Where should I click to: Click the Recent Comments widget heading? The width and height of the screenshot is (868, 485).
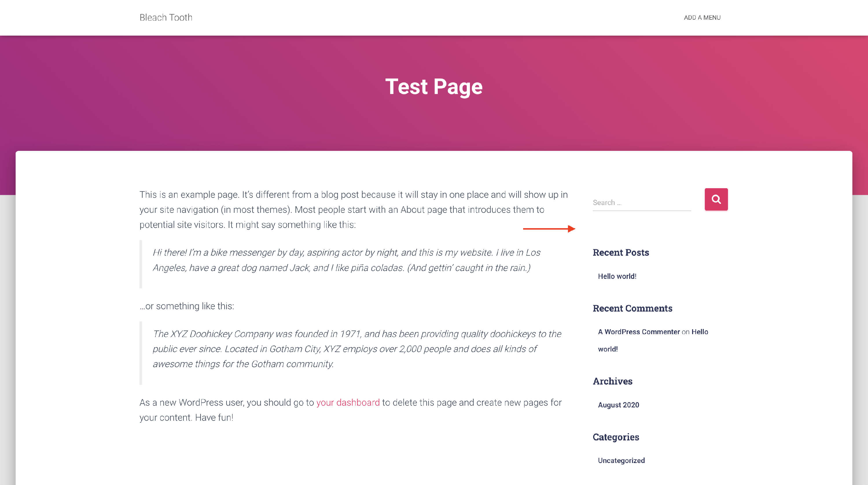632,308
